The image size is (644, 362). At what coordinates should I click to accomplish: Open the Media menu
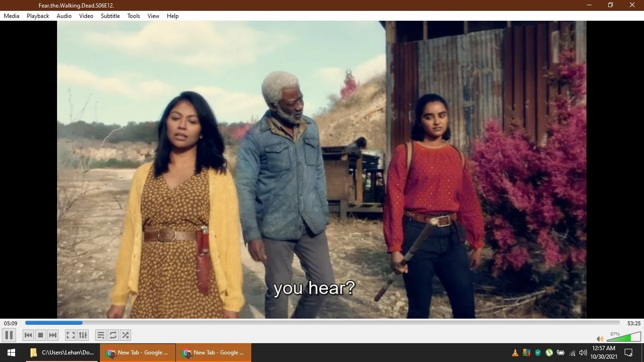11,16
